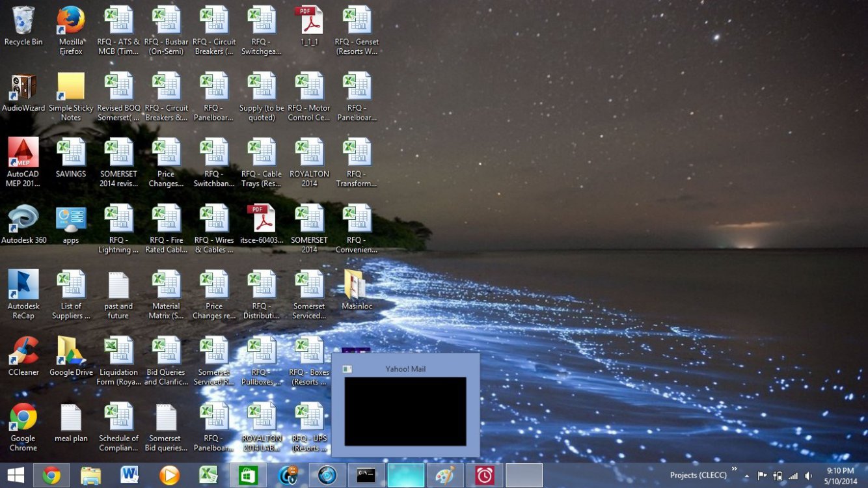Select Material Matrix Excel file
The width and height of the screenshot is (868, 488).
[x=166, y=294]
